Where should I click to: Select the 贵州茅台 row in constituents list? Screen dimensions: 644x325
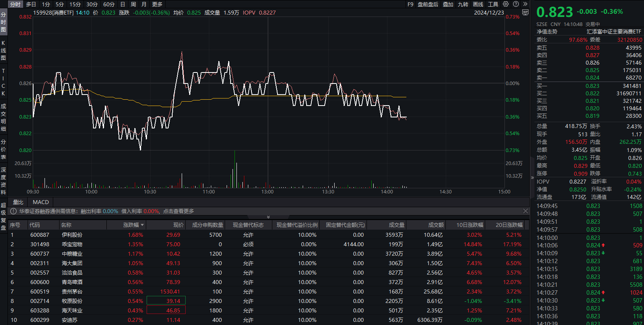72,292
